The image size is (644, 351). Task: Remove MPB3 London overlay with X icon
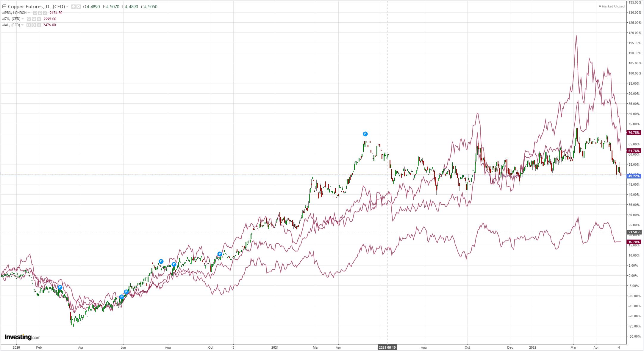[x=45, y=13]
